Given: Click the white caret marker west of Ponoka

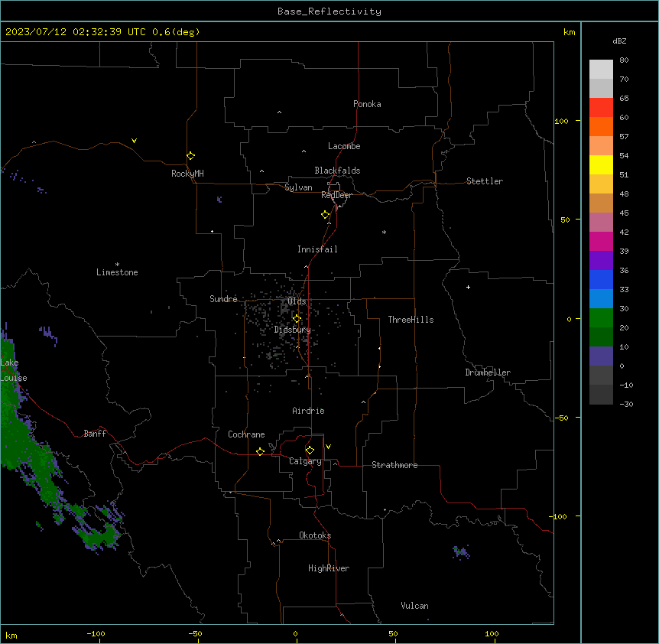Looking at the screenshot, I should coord(280,112).
